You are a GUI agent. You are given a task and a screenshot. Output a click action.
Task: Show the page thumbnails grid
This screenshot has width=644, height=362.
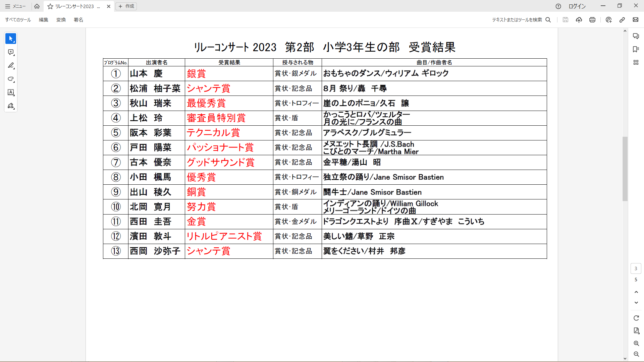[x=636, y=62]
